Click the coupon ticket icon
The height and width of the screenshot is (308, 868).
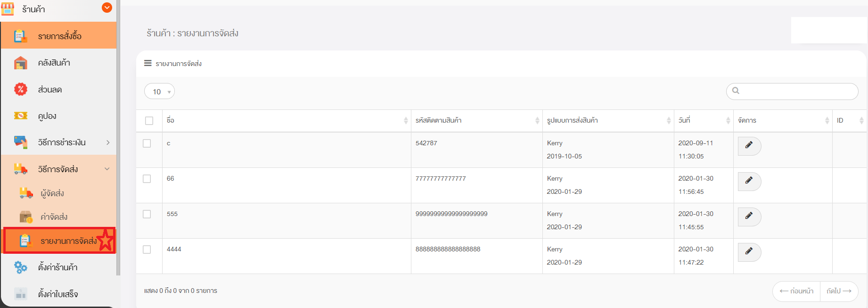point(20,116)
